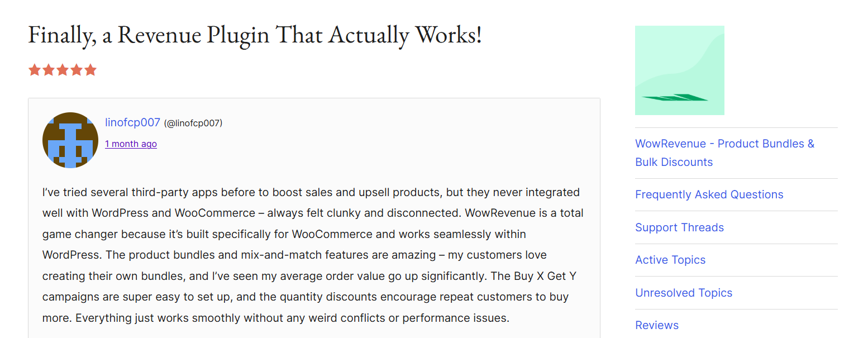Click the second rating star icon
868x338 pixels.
49,69
